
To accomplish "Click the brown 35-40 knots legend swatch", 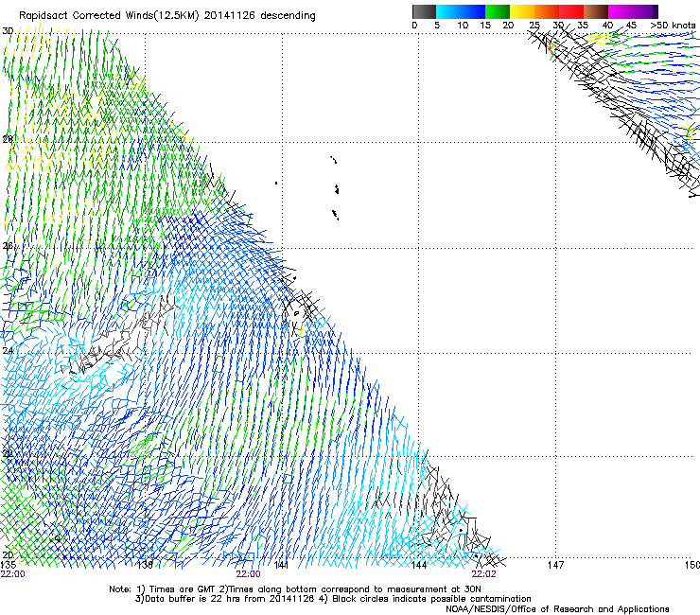I will 596,11.
